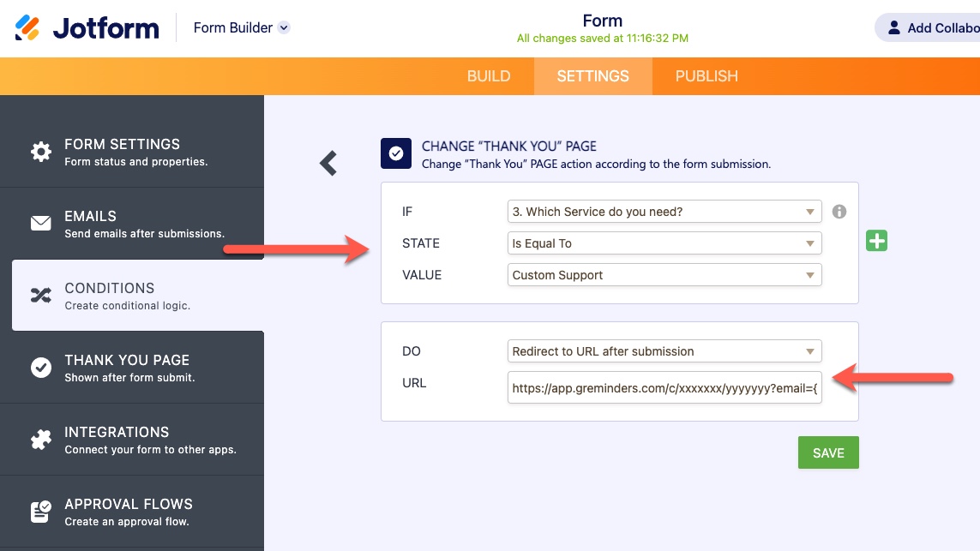Open the VALUE dropdown showing 'Custom Support'

pos(664,275)
